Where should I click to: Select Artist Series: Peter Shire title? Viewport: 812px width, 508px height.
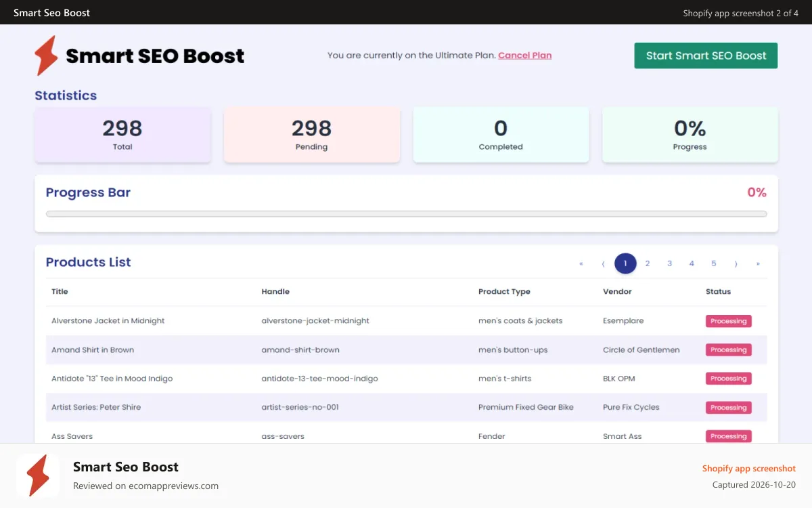(x=96, y=407)
